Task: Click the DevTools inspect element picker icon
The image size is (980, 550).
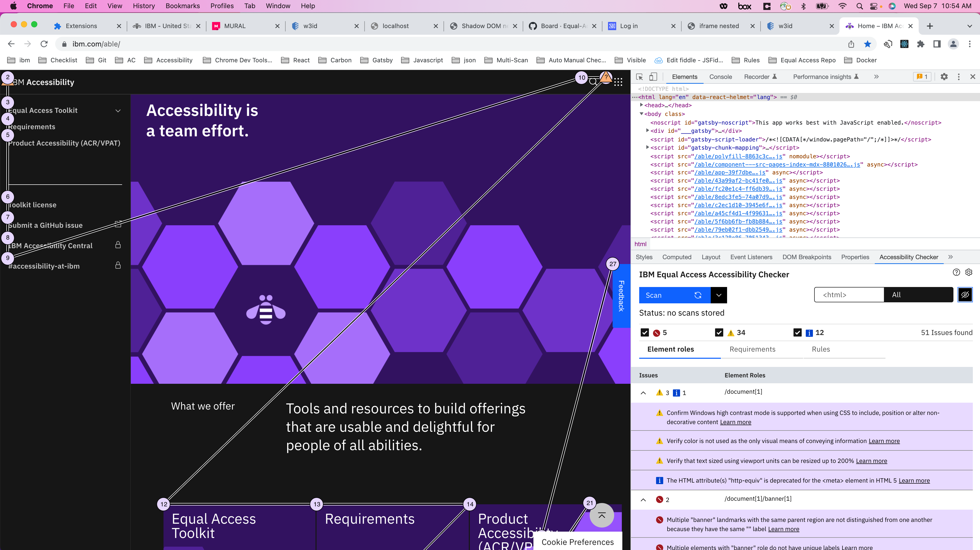Action: 639,77
